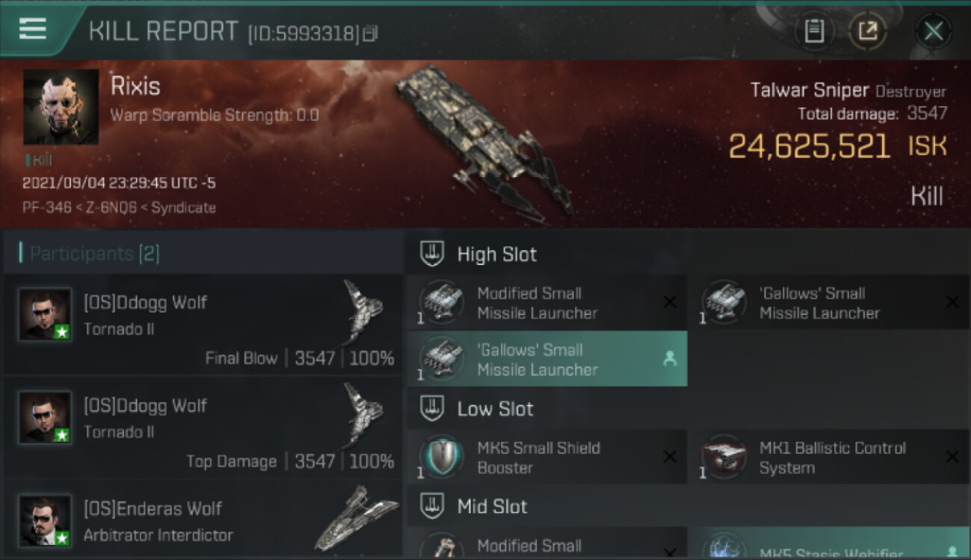
Task: Click the top-right 'Gallows' Small Missile Launcher
Action: (829, 302)
